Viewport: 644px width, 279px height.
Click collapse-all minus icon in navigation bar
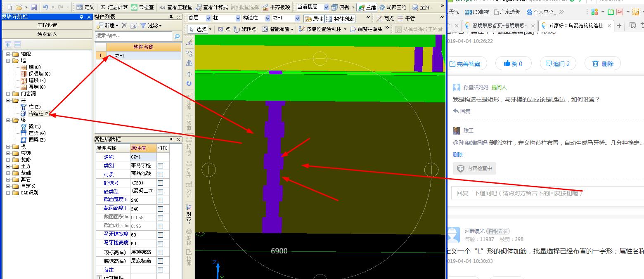(17, 45)
